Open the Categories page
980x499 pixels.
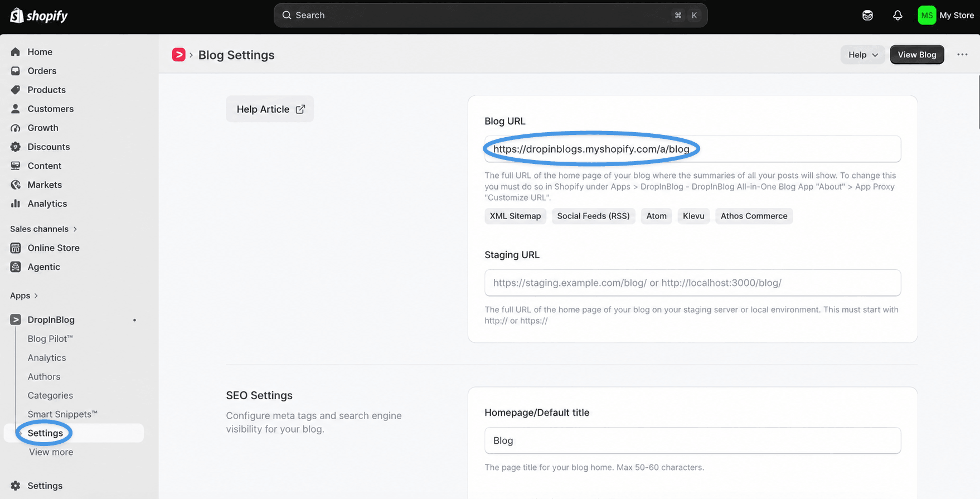[50, 395]
